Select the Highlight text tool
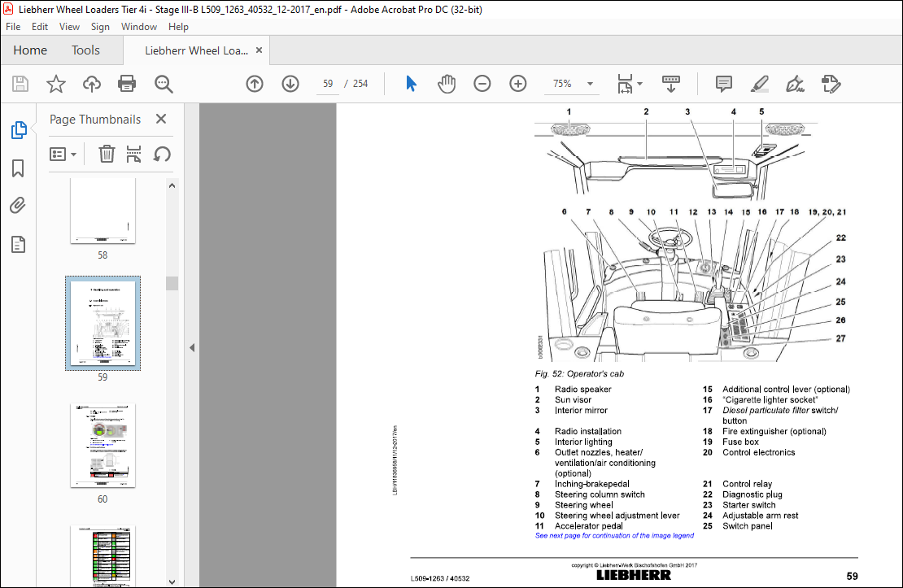 (760, 84)
